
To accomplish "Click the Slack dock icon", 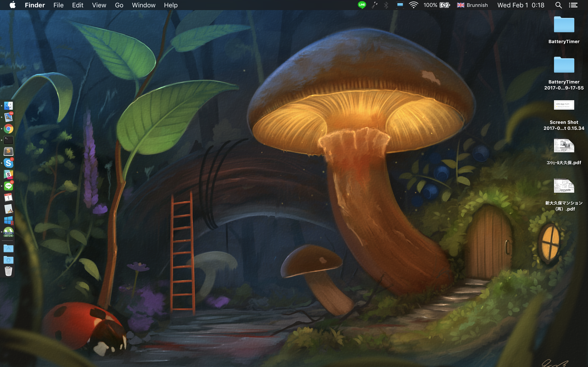I will click(8, 175).
